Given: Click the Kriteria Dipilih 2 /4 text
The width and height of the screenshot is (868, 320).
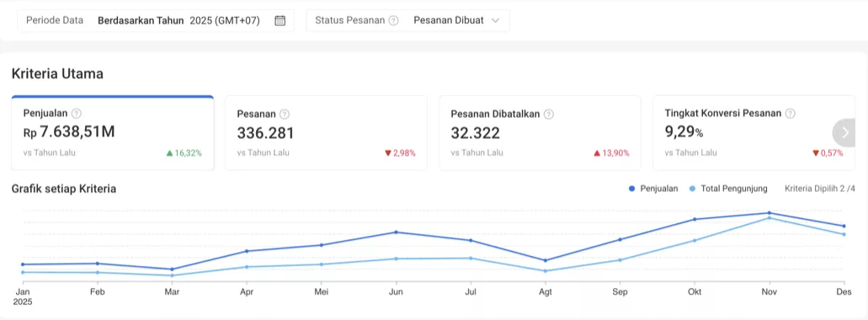Looking at the screenshot, I should click(x=820, y=189).
